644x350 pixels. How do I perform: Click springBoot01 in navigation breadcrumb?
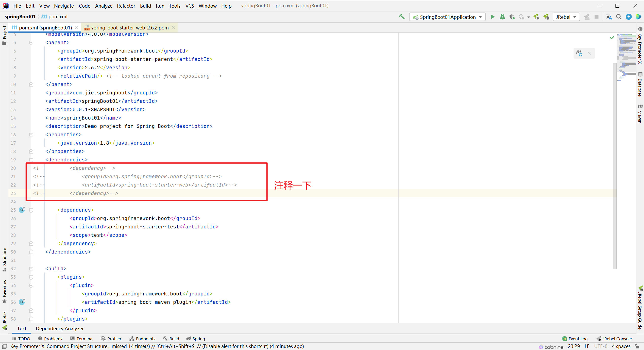[20, 16]
